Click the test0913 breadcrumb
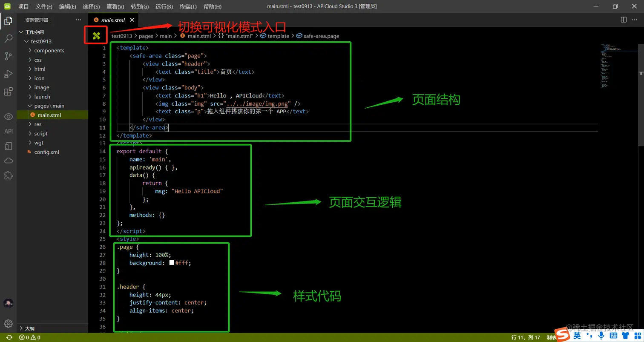 click(122, 36)
